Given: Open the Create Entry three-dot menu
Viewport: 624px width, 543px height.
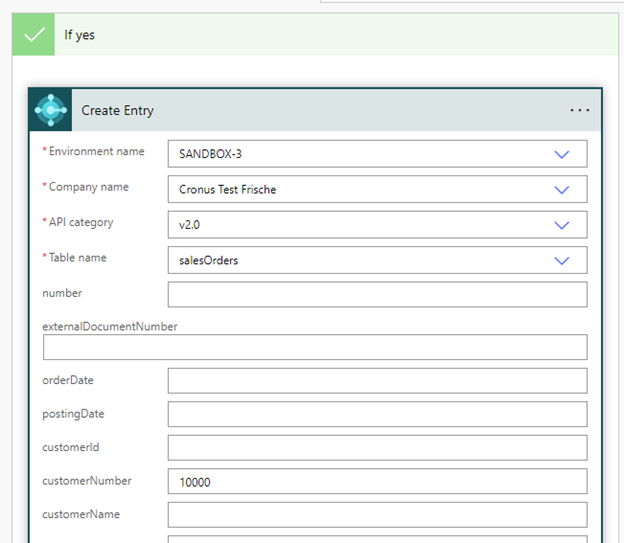Looking at the screenshot, I should [579, 110].
